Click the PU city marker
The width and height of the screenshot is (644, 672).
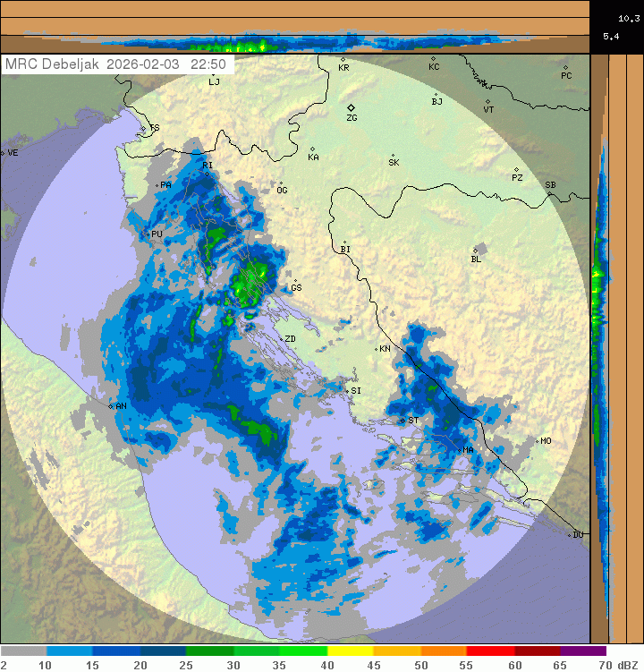click(148, 234)
